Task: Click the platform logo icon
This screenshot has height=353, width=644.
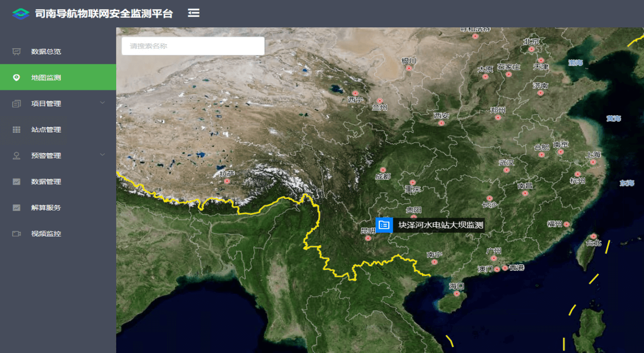Action: (x=21, y=14)
